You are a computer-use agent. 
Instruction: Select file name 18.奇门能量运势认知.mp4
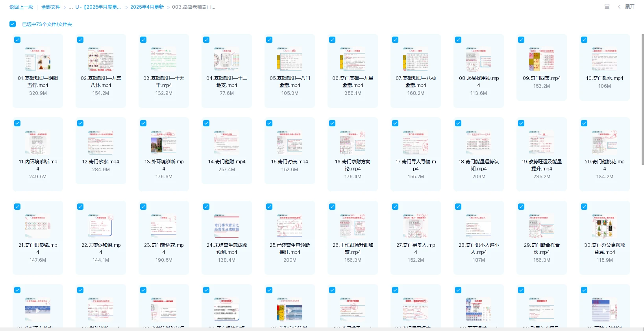pos(479,165)
